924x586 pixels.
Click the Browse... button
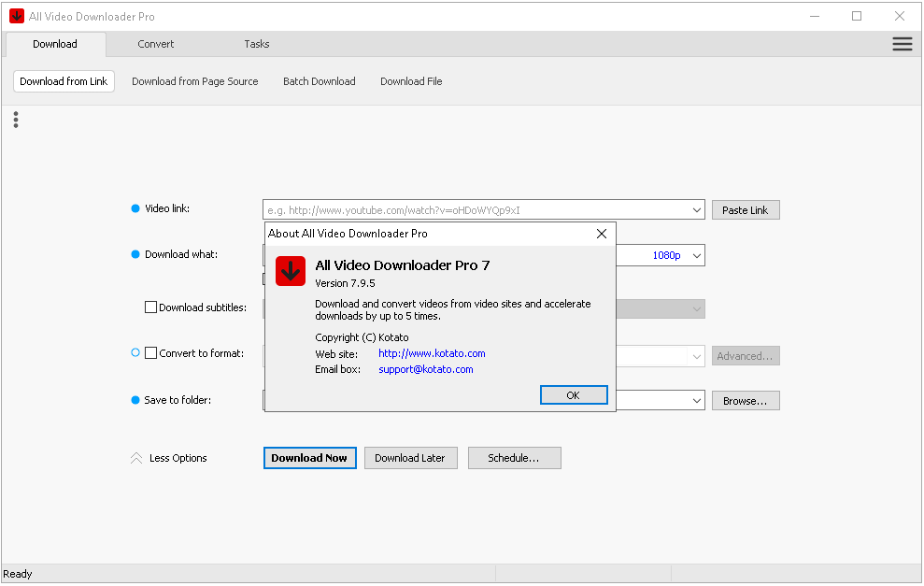click(746, 401)
